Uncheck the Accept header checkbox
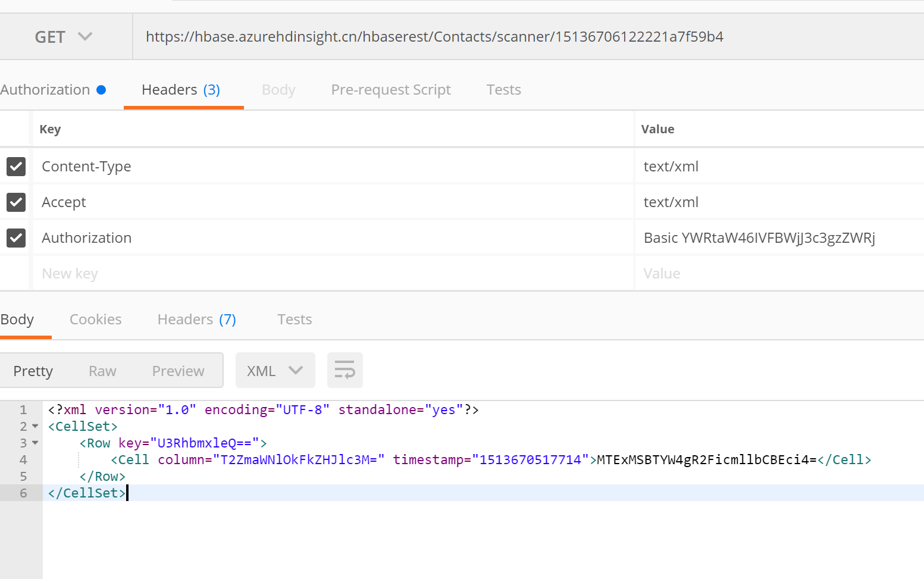Screen dimensions: 924x579 (16, 202)
